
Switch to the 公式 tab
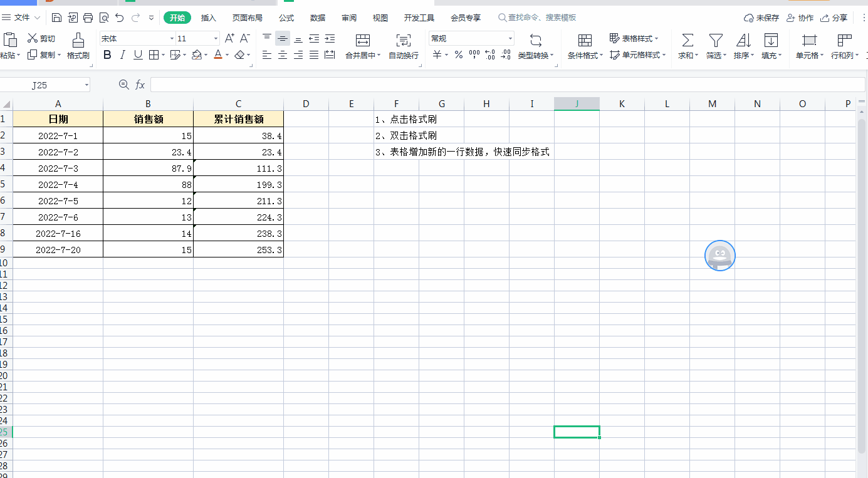tap(286, 18)
